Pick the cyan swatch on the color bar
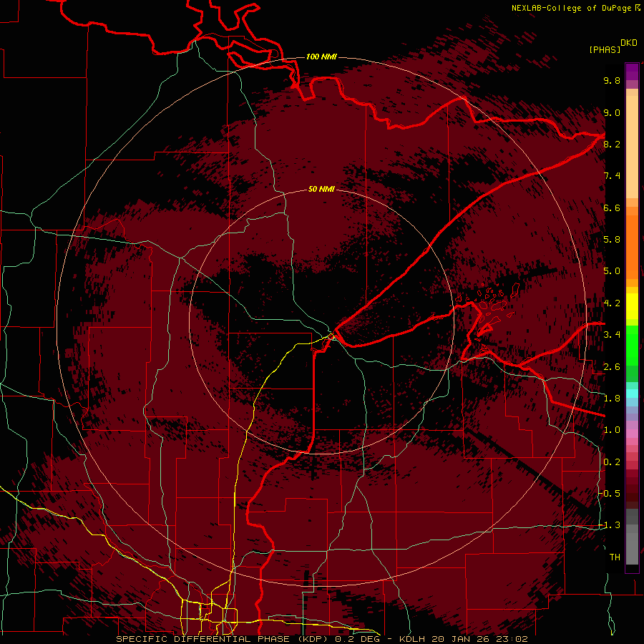Screen dimensions: 644x644 632,394
